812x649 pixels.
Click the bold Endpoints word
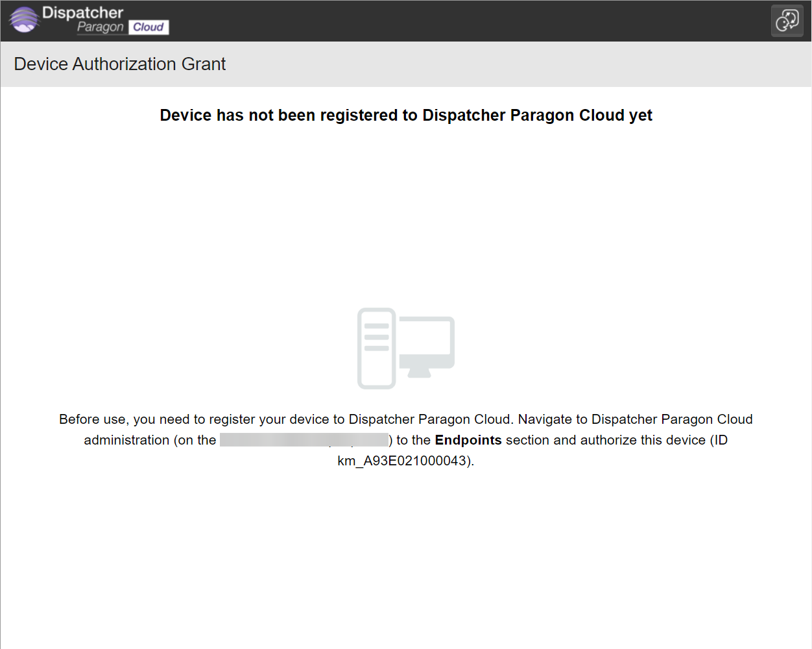(x=468, y=440)
